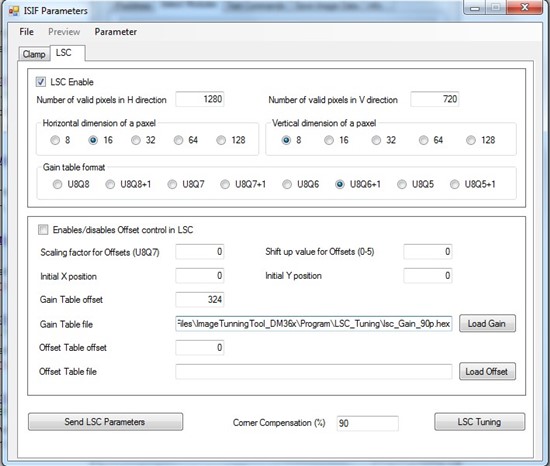Click the Load Gain button
The height and width of the screenshot is (466, 550).
(487, 323)
